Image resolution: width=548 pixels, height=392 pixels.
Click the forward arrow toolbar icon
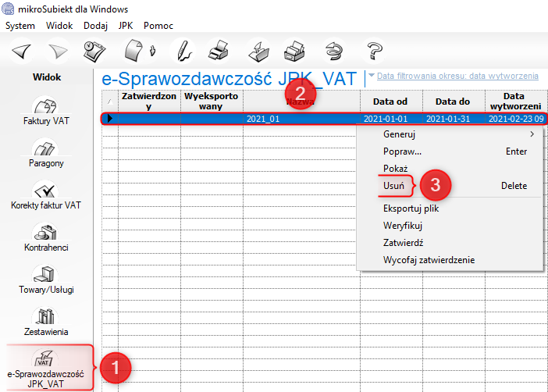click(58, 52)
